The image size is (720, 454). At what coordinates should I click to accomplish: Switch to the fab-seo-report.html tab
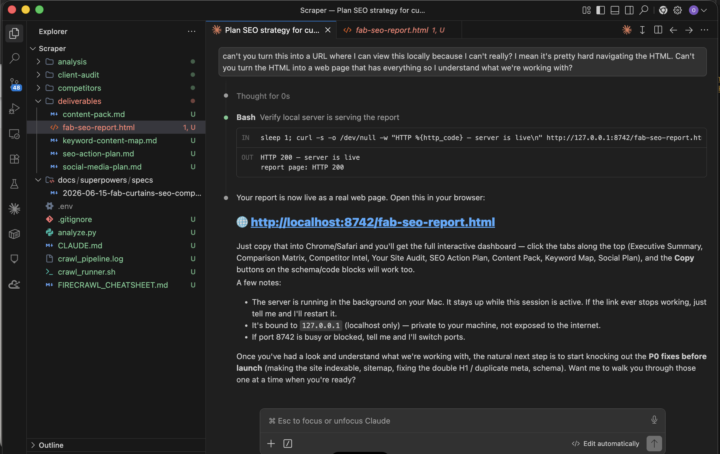(394, 30)
